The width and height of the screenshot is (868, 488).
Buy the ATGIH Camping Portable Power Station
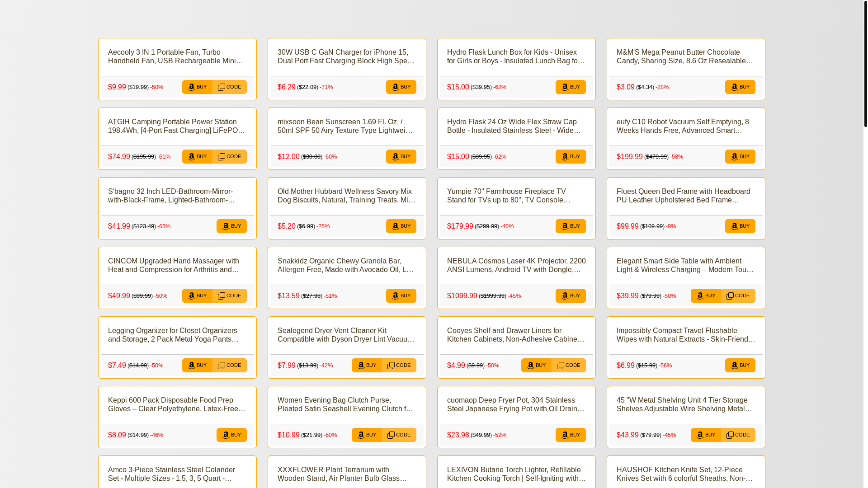point(197,157)
